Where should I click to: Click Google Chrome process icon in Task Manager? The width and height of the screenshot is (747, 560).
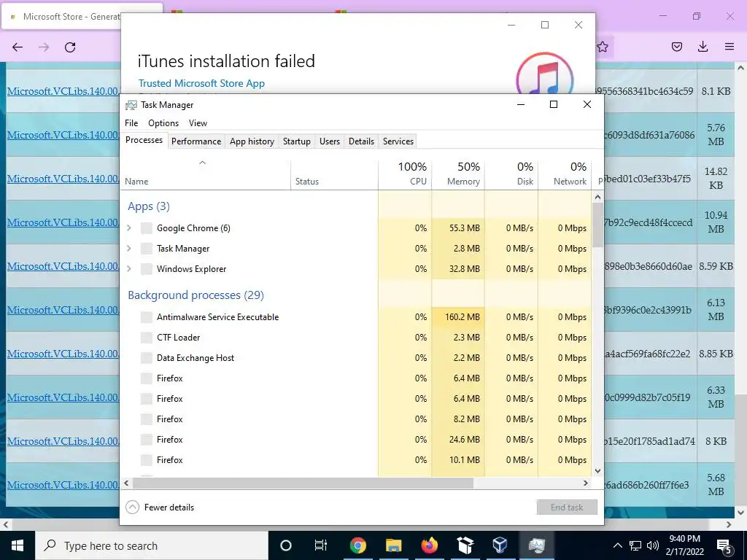point(146,228)
